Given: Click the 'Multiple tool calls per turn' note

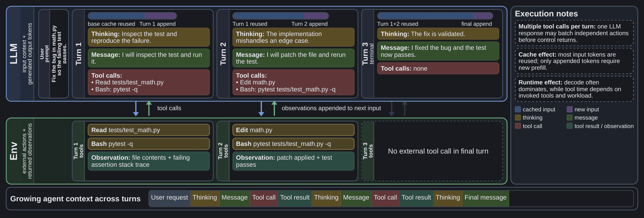Looking at the screenshot, I should pyautogui.click(x=574, y=33).
